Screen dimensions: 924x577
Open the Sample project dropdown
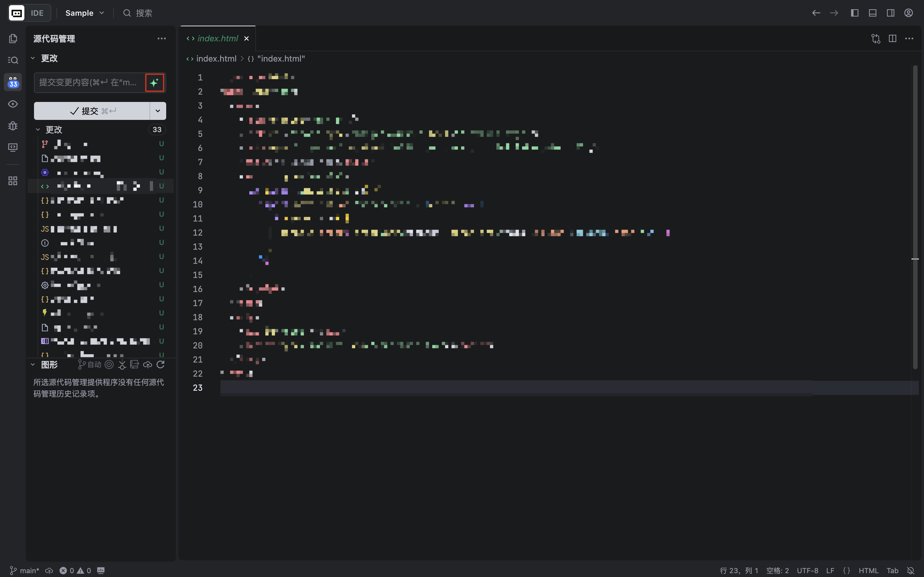[85, 13]
